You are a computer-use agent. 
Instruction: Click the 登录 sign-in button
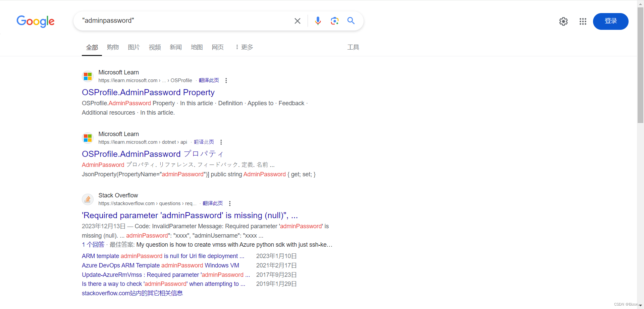[611, 21]
